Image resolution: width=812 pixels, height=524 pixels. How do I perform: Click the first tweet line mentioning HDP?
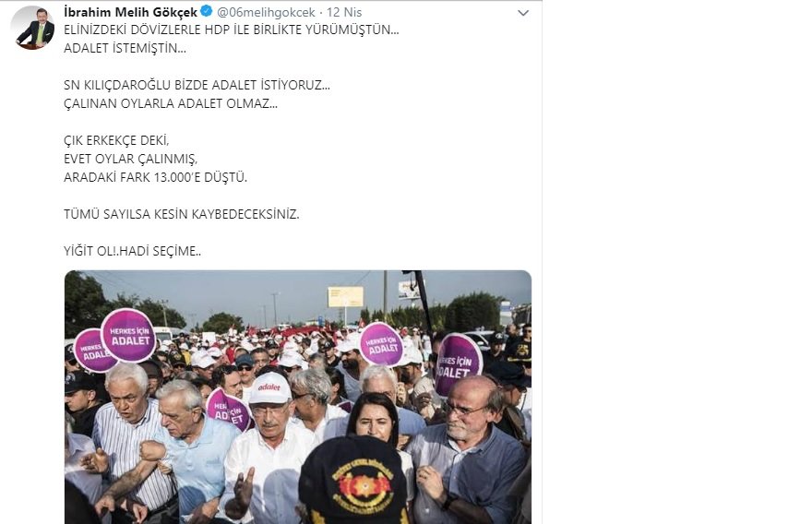coord(232,30)
